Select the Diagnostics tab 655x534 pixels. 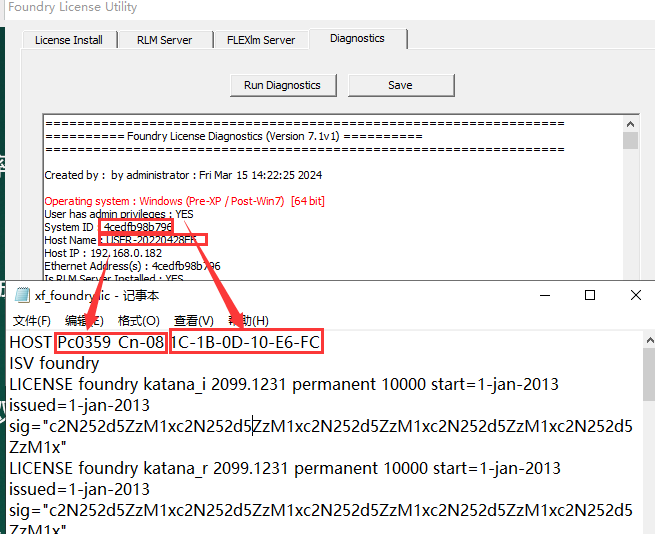pyautogui.click(x=358, y=39)
